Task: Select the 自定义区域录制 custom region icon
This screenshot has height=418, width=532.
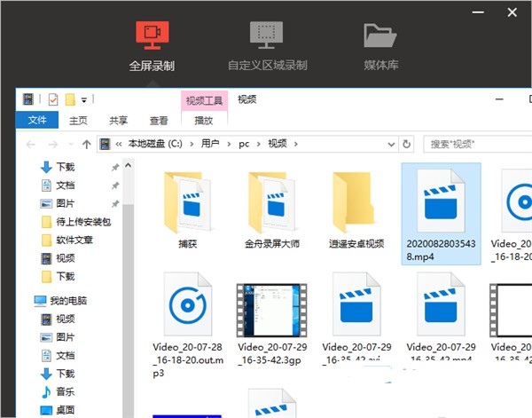Action: coord(266,34)
